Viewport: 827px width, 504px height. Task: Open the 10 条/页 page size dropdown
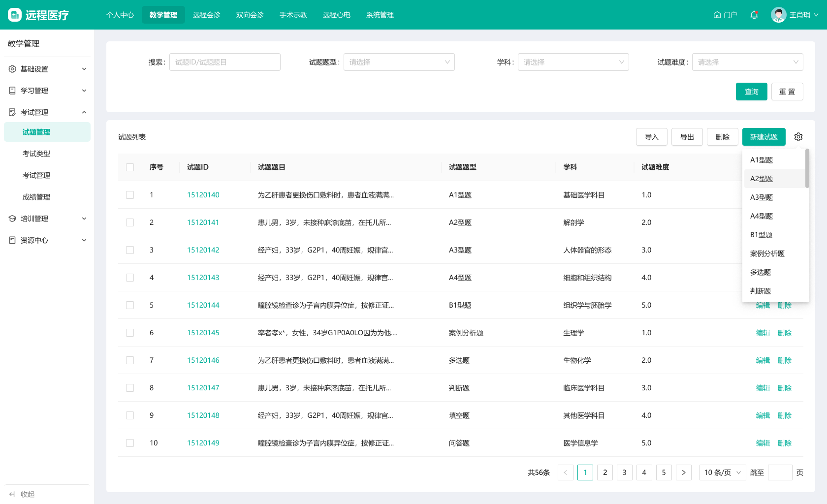pos(722,472)
